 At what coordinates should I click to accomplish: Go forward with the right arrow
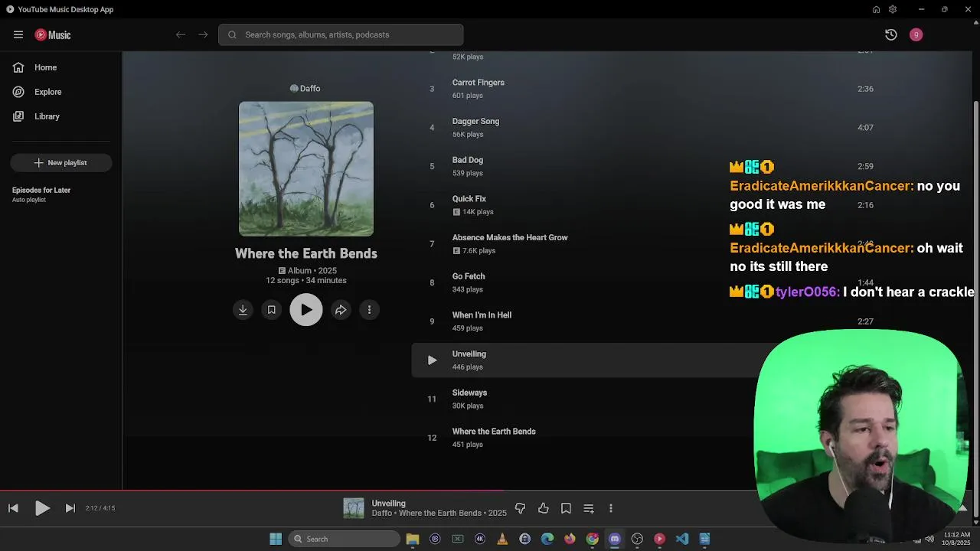(203, 34)
